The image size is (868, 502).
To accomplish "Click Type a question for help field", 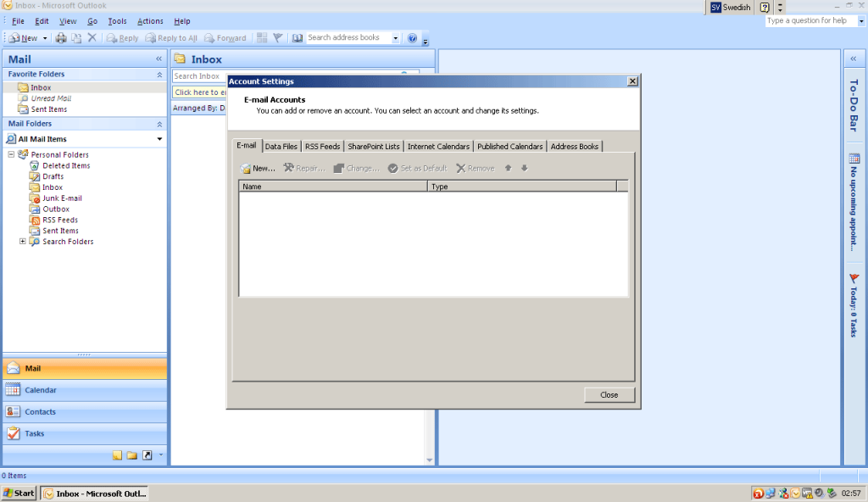I will tap(811, 20).
